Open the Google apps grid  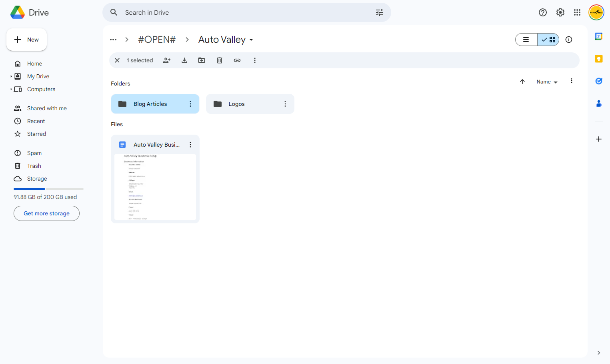point(577,12)
